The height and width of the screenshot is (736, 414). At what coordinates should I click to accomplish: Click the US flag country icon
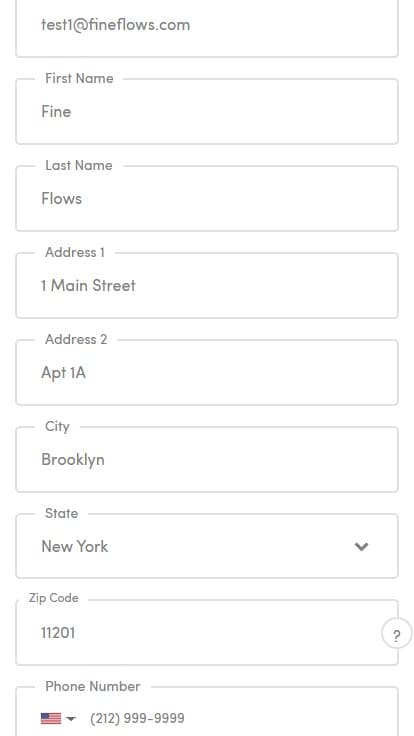tap(51, 718)
